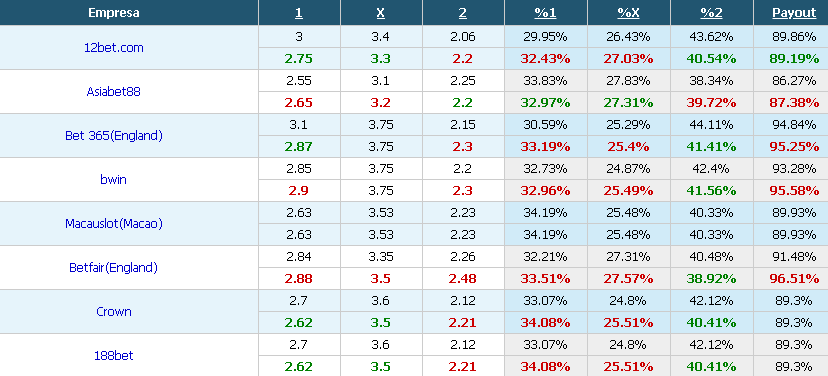Click the %1 column header
Image resolution: width=828 pixels, height=376 pixels.
(x=545, y=13)
